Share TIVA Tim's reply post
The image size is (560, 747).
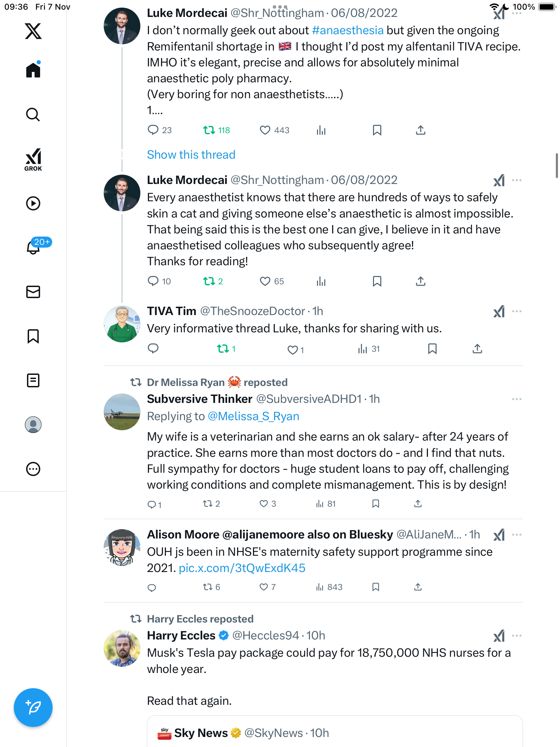(x=477, y=349)
